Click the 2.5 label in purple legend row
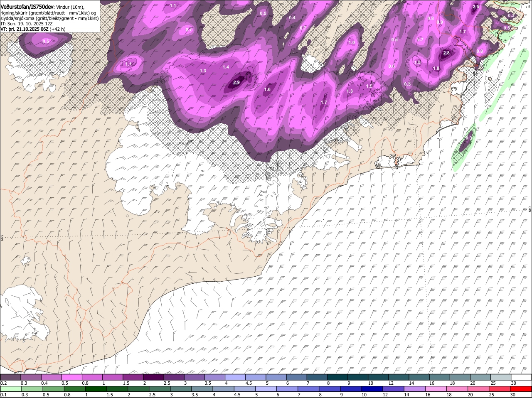532x398 pixels. point(167,383)
